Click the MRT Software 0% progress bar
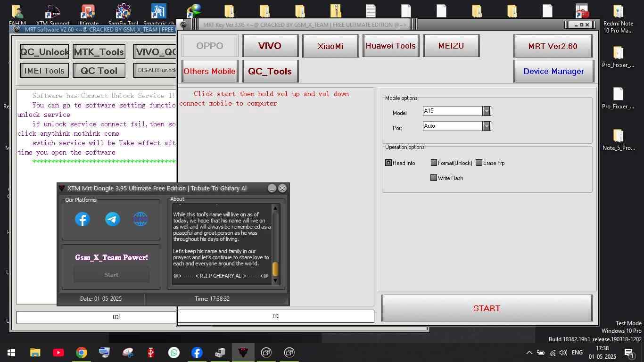 tap(96, 317)
